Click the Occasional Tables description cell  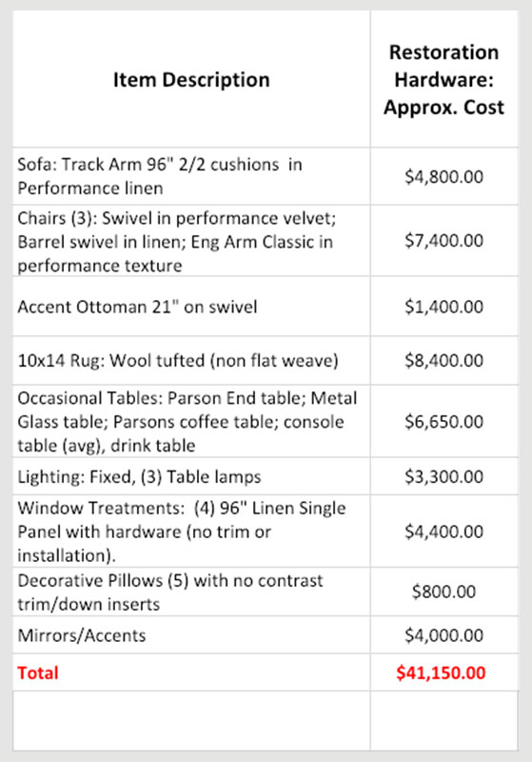click(191, 421)
